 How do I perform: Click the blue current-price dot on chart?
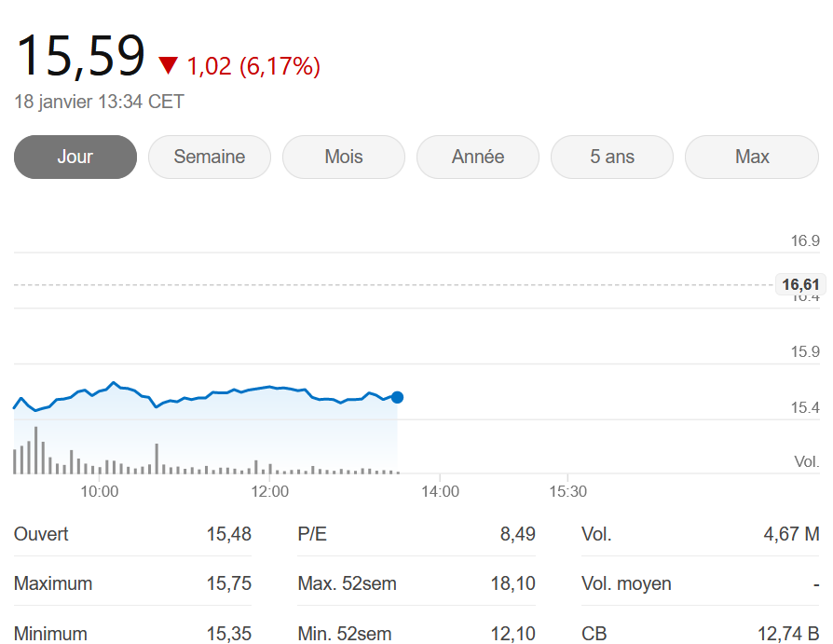(397, 397)
